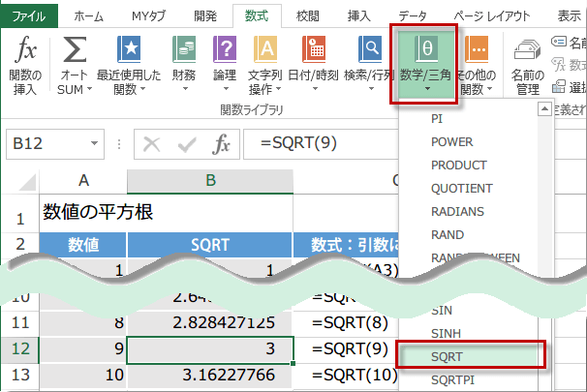Switch to the ページ レイアウト tab

[492, 16]
